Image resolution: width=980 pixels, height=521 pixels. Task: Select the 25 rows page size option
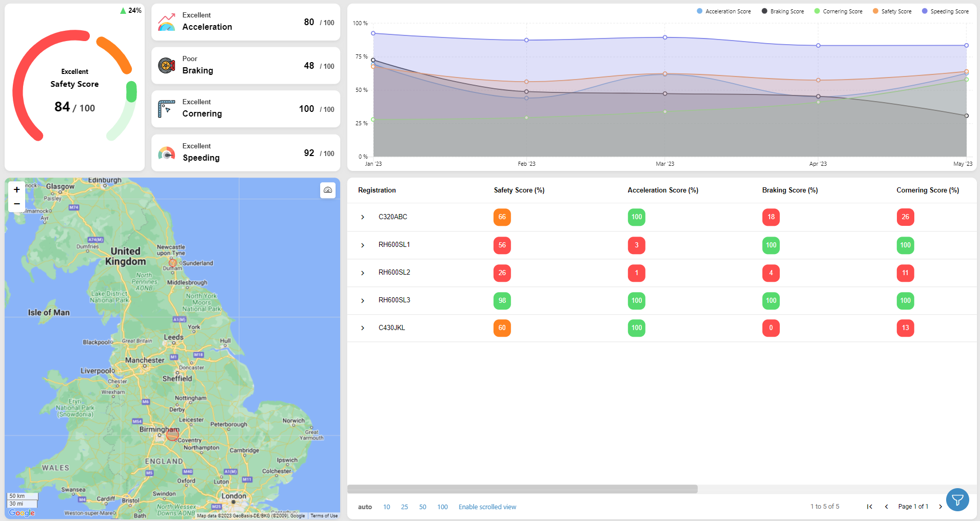(x=404, y=507)
